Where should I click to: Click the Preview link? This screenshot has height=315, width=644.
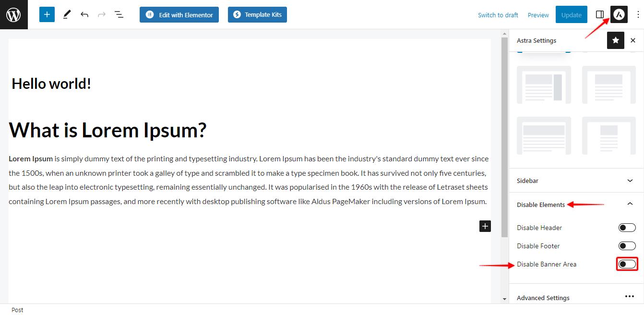pos(538,15)
